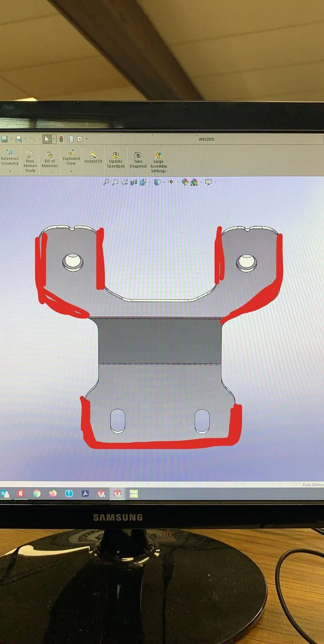This screenshot has height=644, width=324.
Task: Click the Save icon in the quick toolbar
Action: (4, 139)
